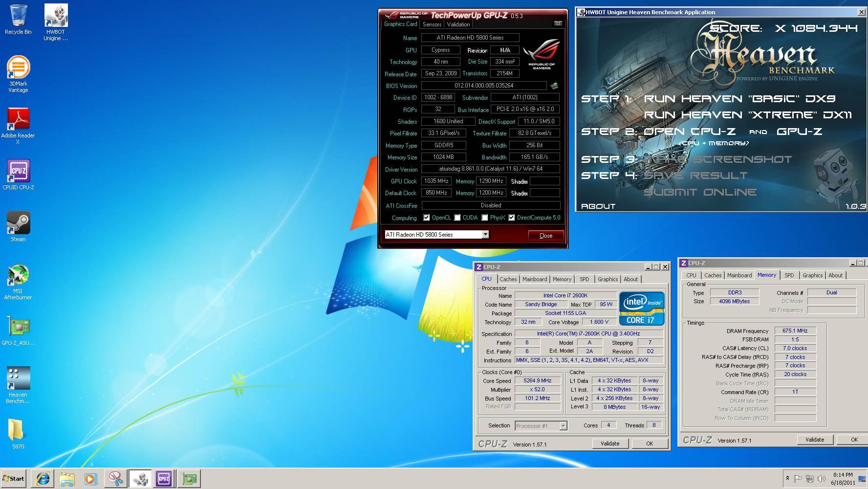
Task: Click Run Heaven "Basic" DX9 step
Action: coord(739,99)
